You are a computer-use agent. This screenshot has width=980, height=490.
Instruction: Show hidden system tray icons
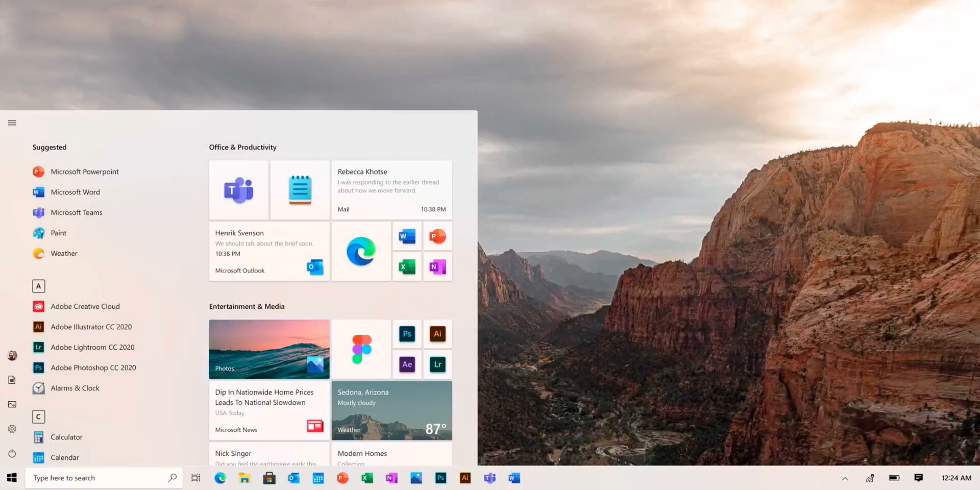point(845,478)
